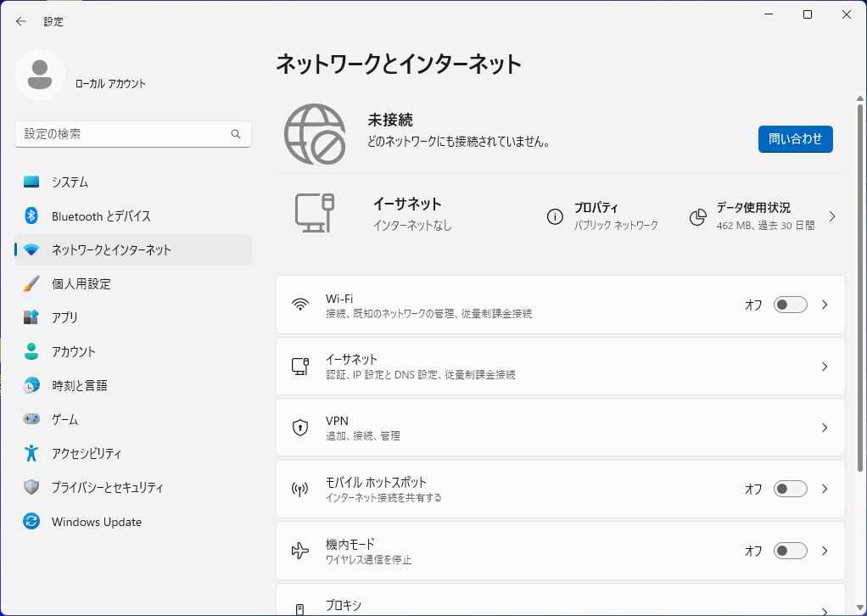
Task: Click the プロキシ row icon
Action: pyautogui.click(x=300, y=609)
